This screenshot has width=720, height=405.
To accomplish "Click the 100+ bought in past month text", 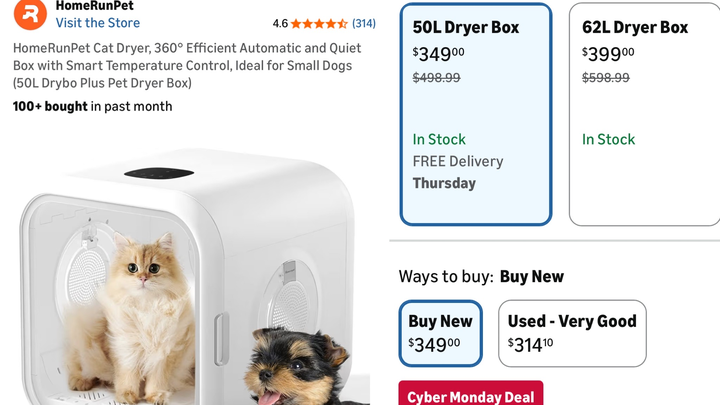I will [93, 107].
